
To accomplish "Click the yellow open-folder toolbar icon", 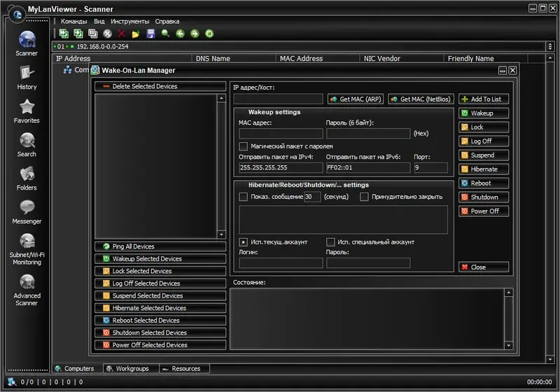I will click(136, 34).
